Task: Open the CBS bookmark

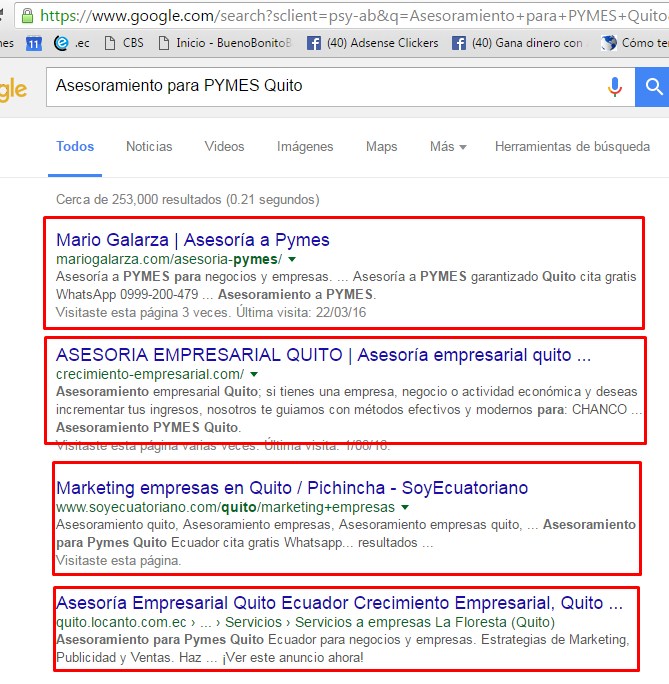Action: pos(123,43)
